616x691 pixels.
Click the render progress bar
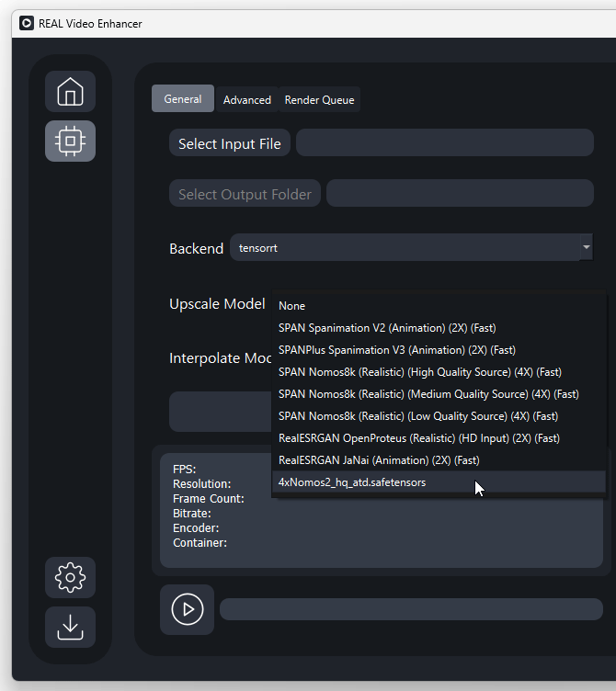[x=411, y=609]
